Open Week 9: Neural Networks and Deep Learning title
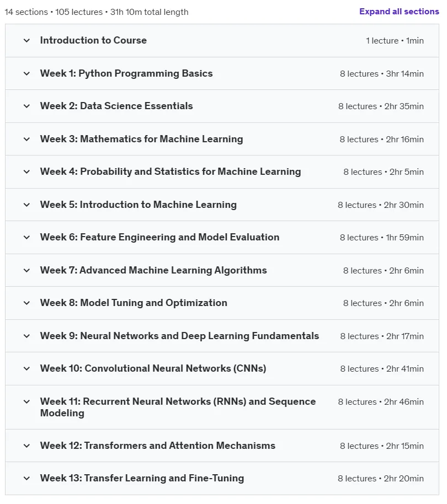Screen dimensions: 447x504 (x=179, y=336)
